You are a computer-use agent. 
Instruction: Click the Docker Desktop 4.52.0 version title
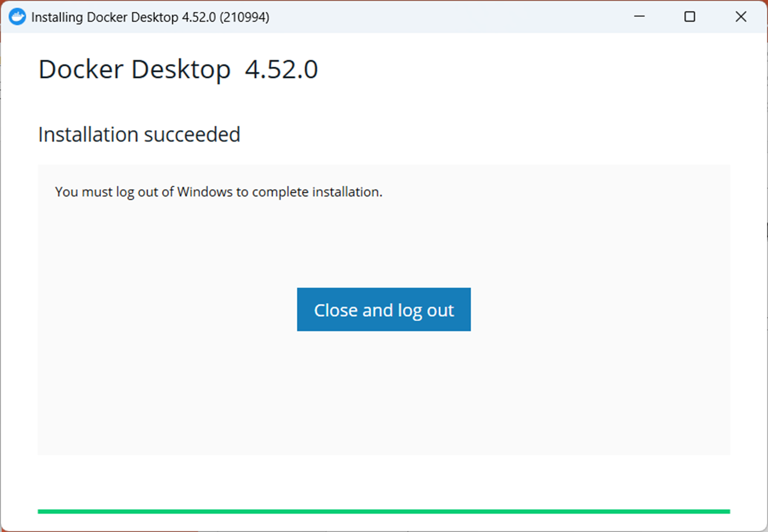[178, 69]
